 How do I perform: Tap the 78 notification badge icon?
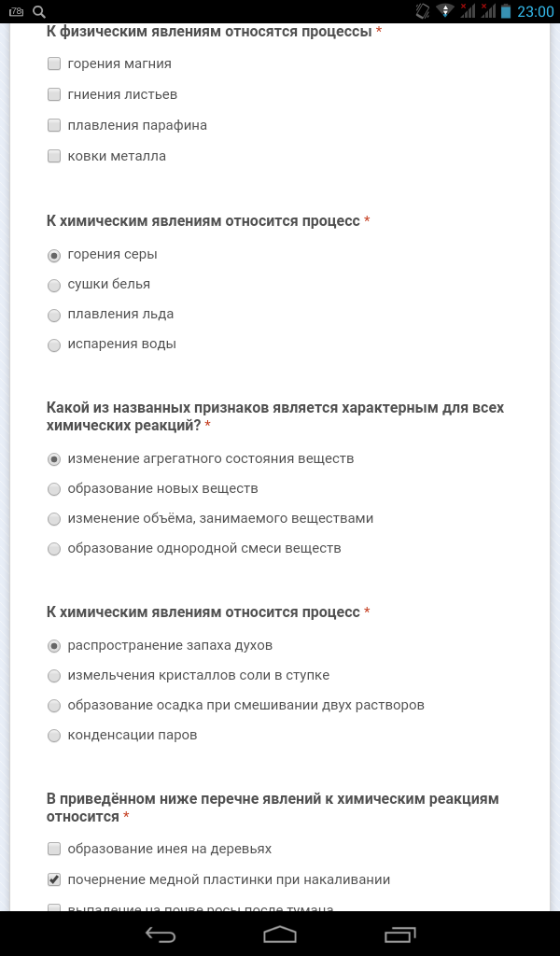click(16, 11)
